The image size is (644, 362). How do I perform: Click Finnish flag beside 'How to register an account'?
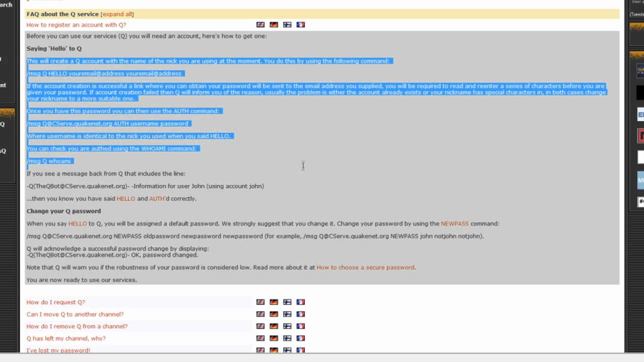(x=287, y=25)
